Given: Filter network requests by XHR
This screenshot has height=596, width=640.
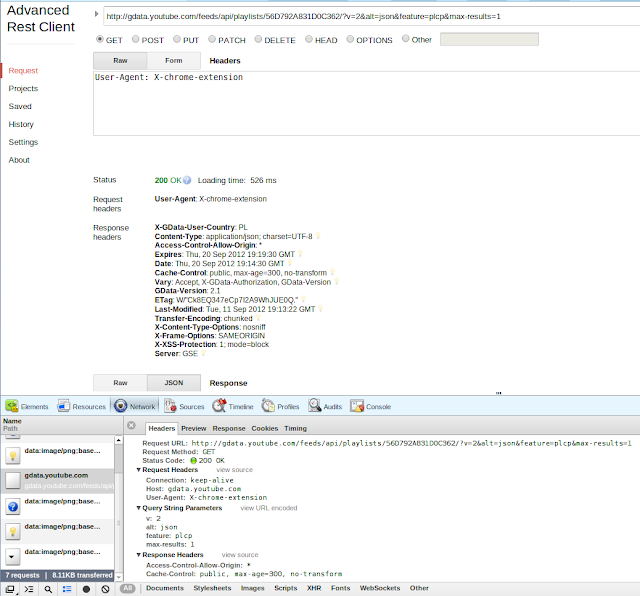Looking at the screenshot, I should (314, 588).
